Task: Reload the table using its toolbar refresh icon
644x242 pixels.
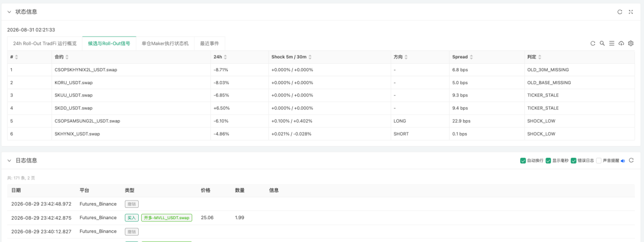Action: (x=593, y=44)
